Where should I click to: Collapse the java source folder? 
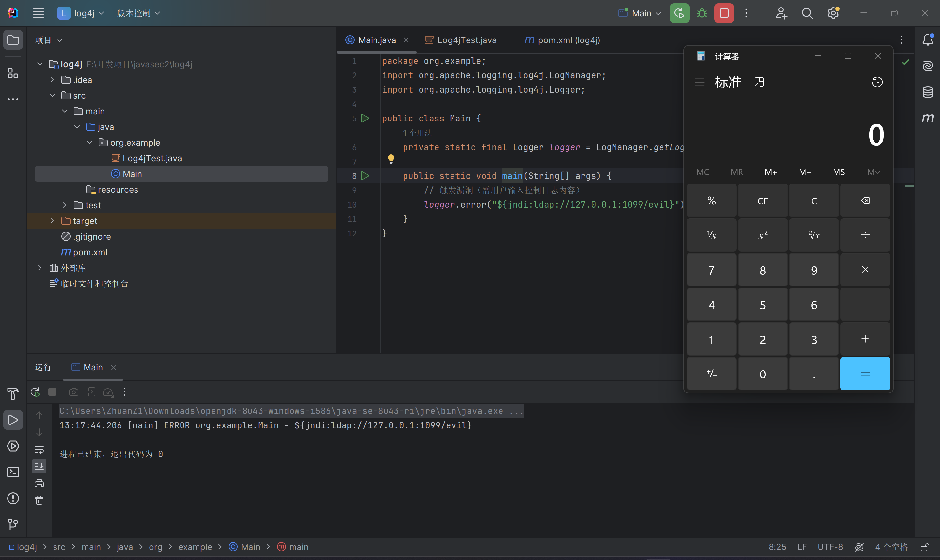[x=77, y=127]
